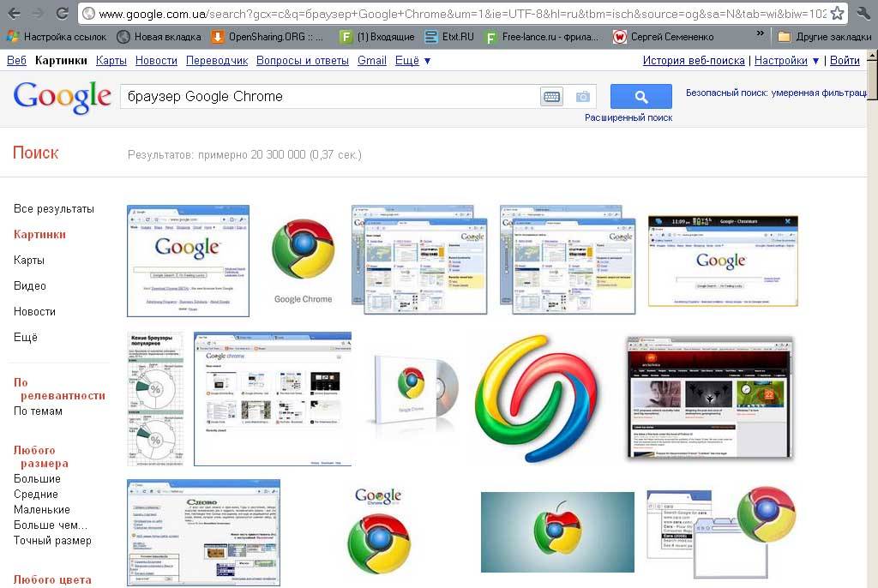This screenshot has width=878, height=588.
Task: Open the on-screen keyboard icon in search box
Action: [x=551, y=97]
